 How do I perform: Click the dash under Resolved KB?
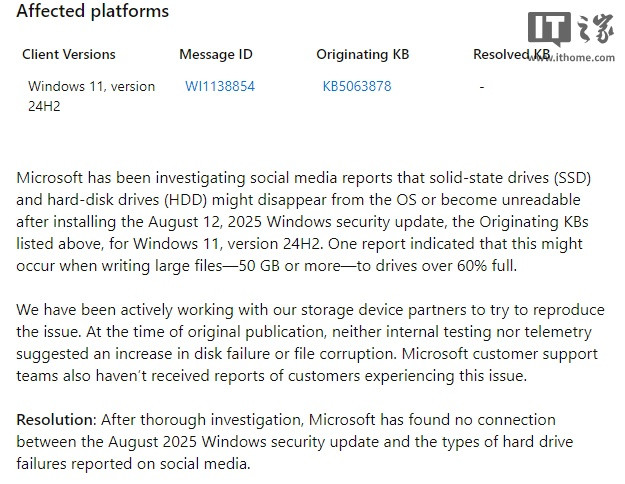click(x=481, y=86)
